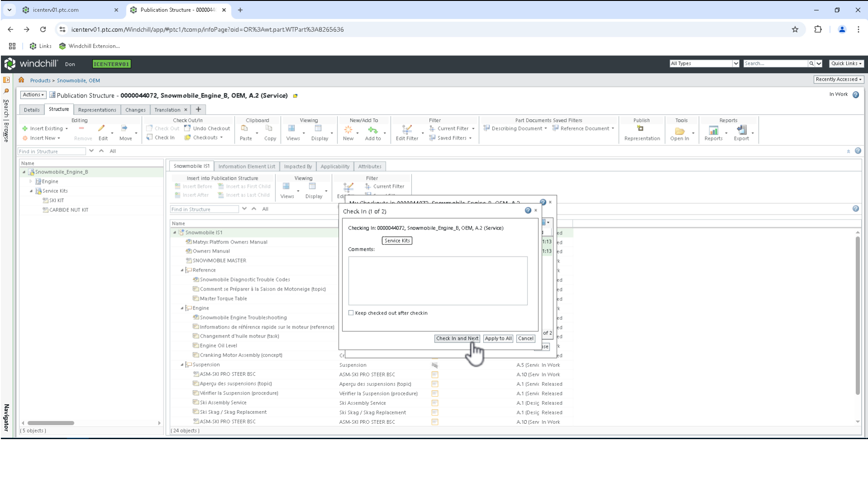Click the Export icon in Reports group
868x487 pixels.
pyautogui.click(x=741, y=130)
